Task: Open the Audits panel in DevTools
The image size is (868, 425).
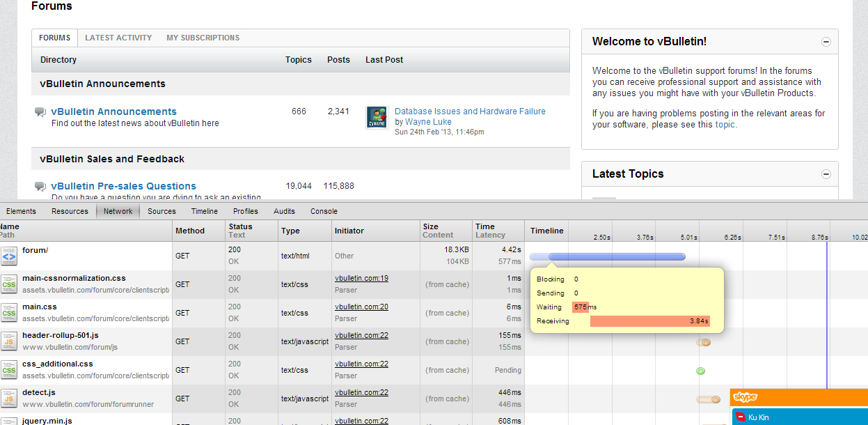Action: [284, 211]
